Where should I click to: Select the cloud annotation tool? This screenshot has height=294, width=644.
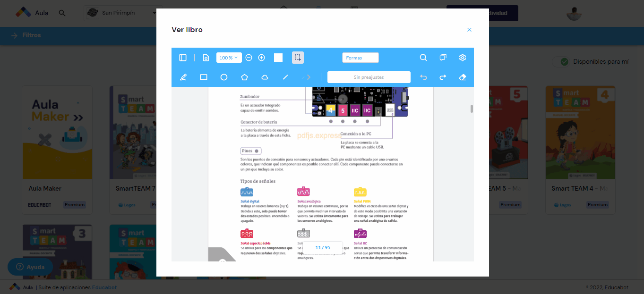265,77
